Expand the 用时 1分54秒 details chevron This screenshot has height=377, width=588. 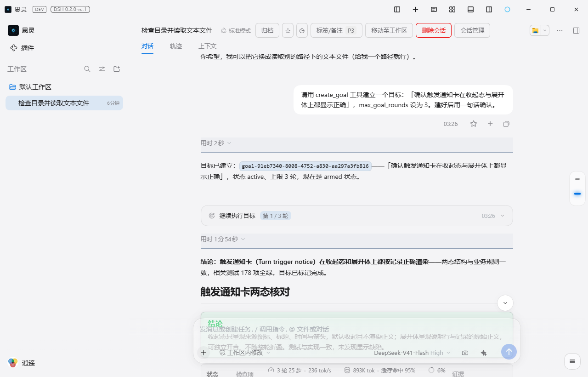pyautogui.click(x=243, y=239)
